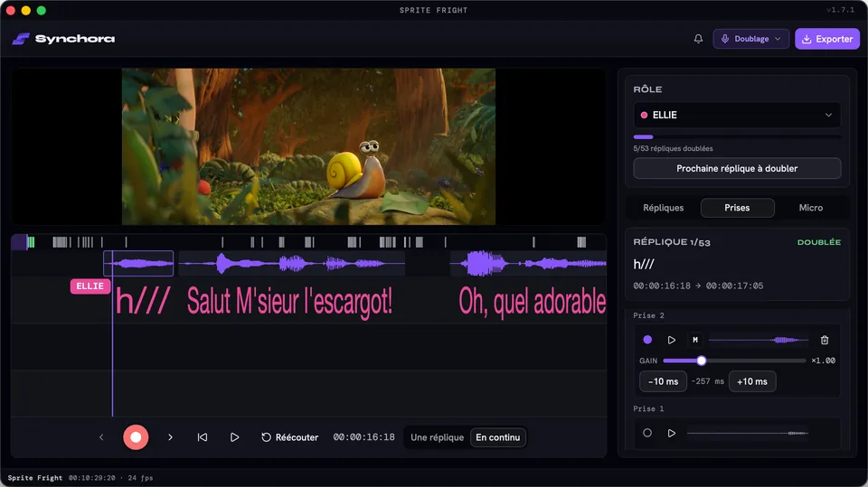This screenshot has width=868, height=487.
Task: Click the Synchora logo
Action: point(63,39)
